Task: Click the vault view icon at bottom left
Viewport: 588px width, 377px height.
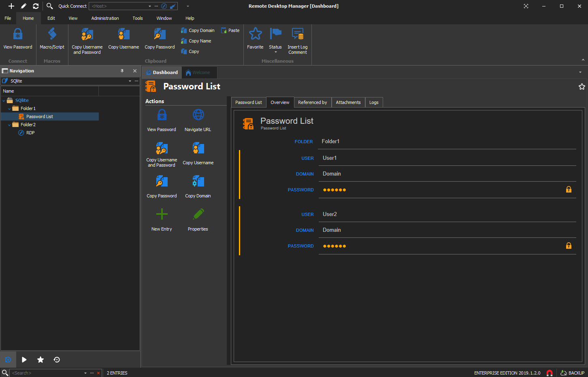Action: tap(8, 360)
